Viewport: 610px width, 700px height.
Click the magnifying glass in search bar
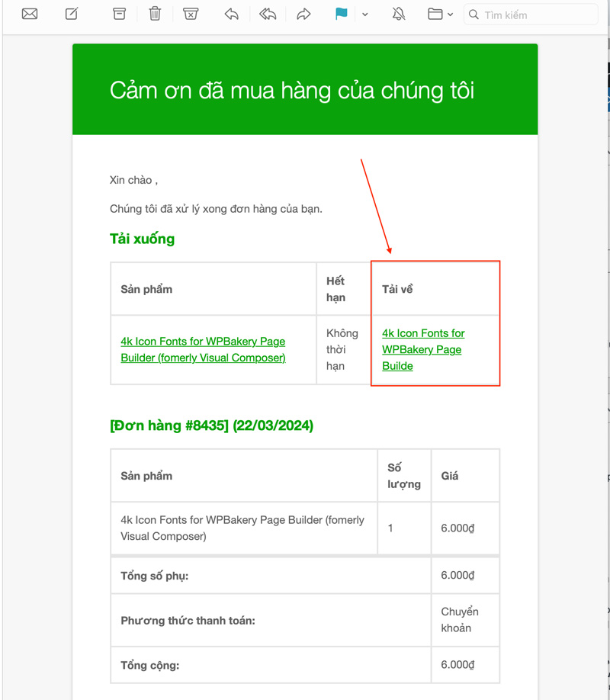pos(474,14)
